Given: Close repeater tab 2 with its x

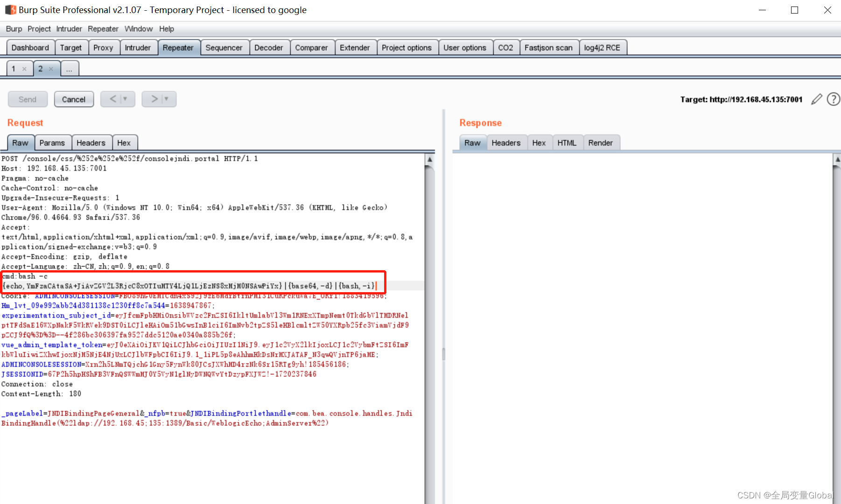Looking at the screenshot, I should [x=51, y=69].
